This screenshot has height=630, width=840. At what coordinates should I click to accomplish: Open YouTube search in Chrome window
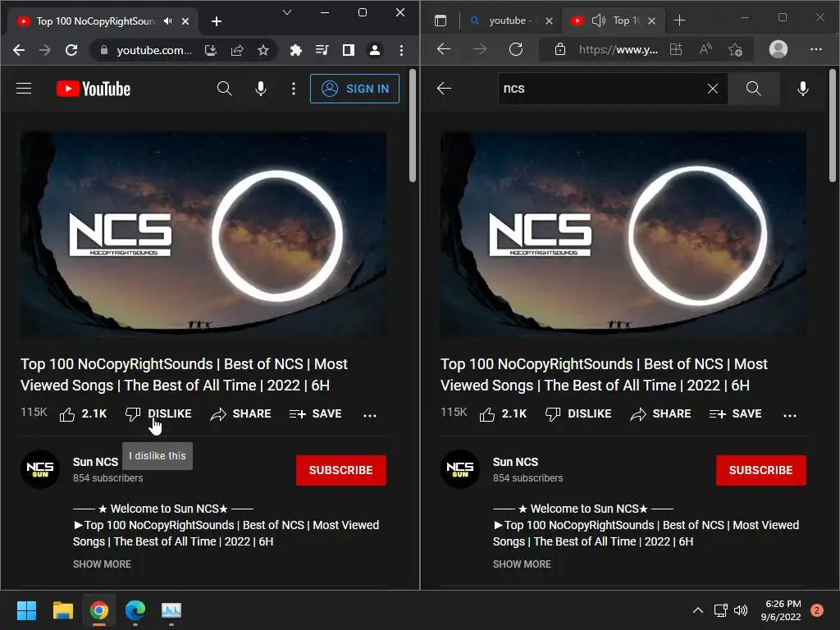pos(225,89)
